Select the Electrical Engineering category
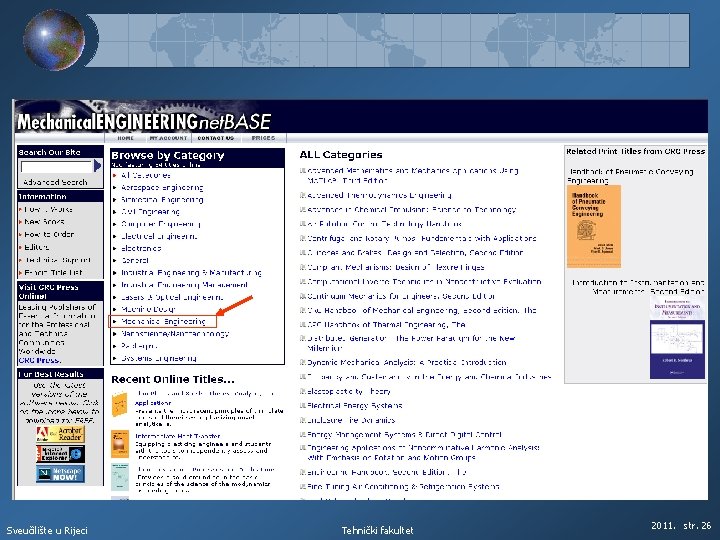This screenshot has width=720, height=540. (x=159, y=236)
